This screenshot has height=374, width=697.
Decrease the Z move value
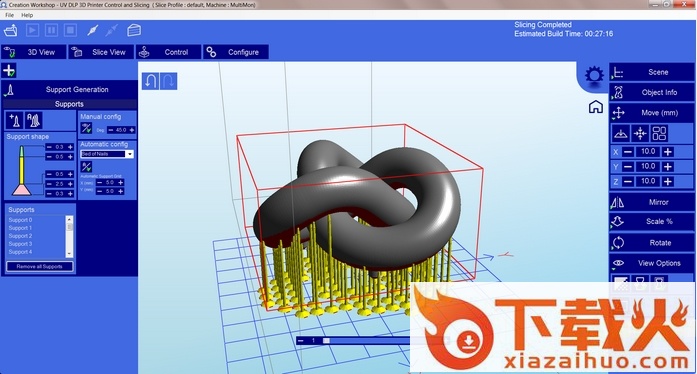pos(628,181)
